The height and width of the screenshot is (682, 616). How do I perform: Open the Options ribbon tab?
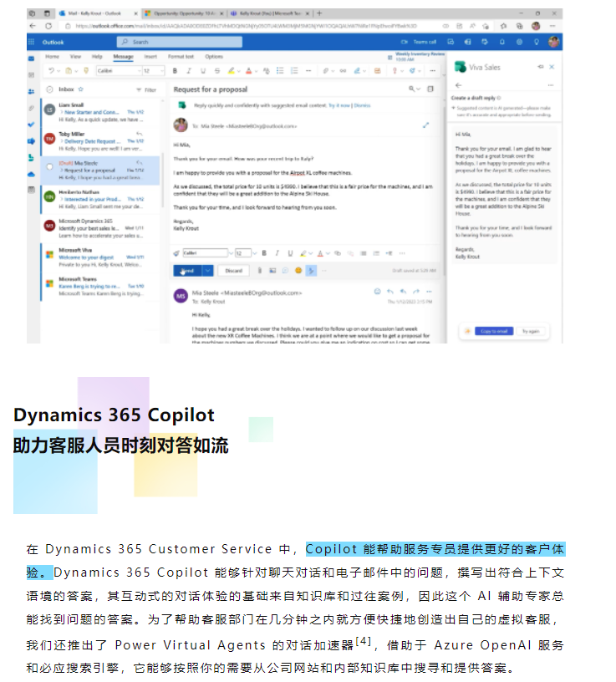[x=214, y=57]
